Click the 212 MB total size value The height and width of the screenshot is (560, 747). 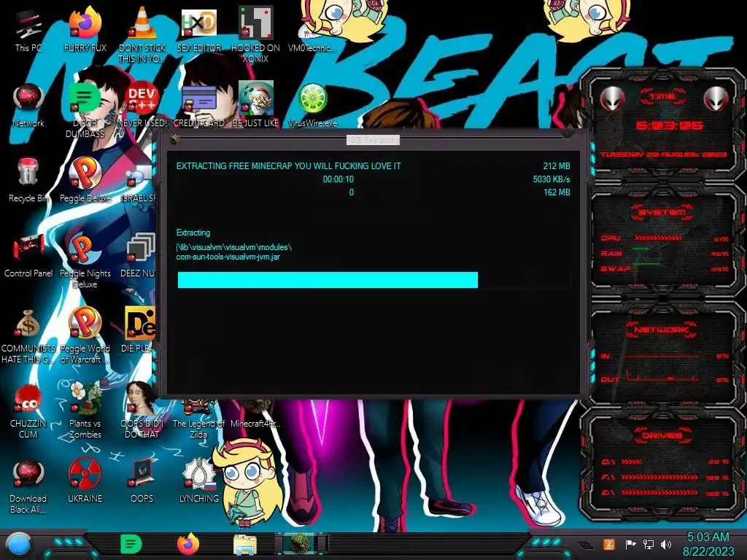[557, 166]
